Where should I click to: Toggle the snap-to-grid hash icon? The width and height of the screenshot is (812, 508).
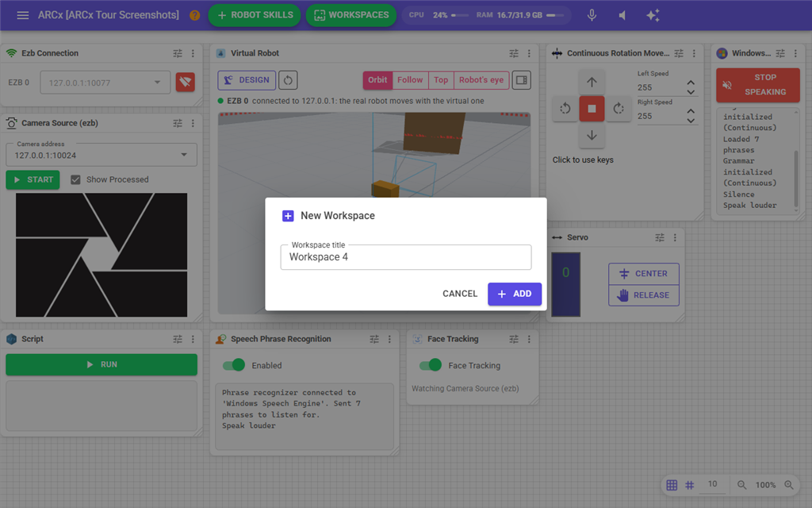coord(689,485)
